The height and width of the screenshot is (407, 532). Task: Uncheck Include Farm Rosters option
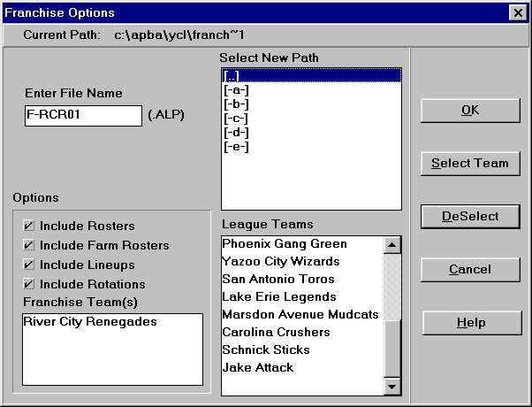point(29,245)
